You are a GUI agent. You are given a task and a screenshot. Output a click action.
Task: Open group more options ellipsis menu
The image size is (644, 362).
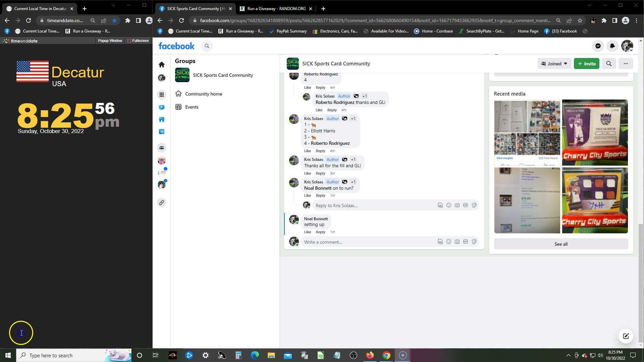[x=626, y=64]
